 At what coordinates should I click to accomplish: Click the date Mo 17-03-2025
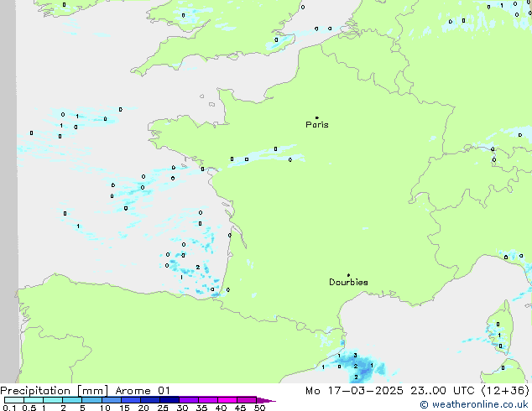[354, 391]
